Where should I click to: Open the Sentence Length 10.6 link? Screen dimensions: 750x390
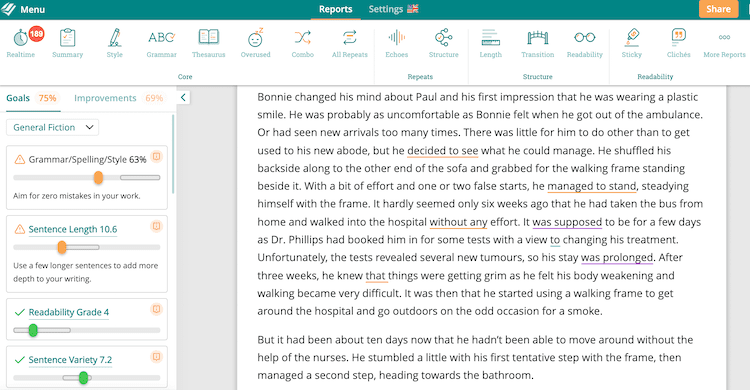[x=73, y=229]
